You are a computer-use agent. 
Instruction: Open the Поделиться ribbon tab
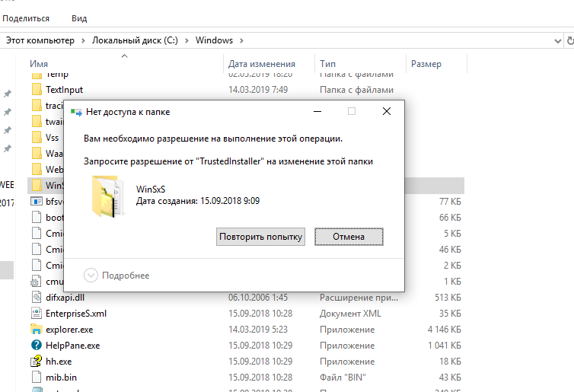click(26, 18)
